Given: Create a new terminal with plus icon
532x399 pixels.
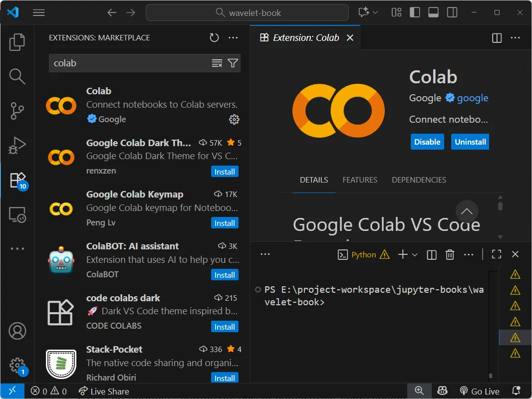Looking at the screenshot, I should 403,254.
